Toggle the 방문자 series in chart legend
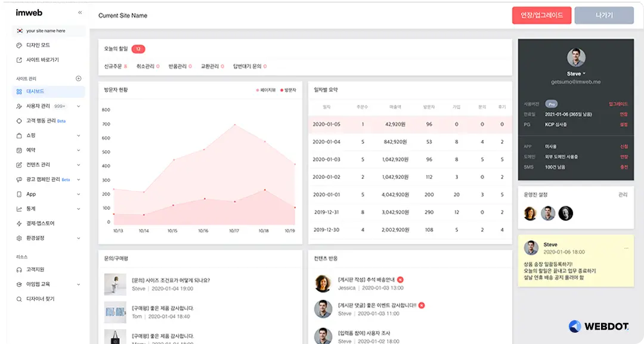This screenshot has height=344, width=644. pos(288,90)
